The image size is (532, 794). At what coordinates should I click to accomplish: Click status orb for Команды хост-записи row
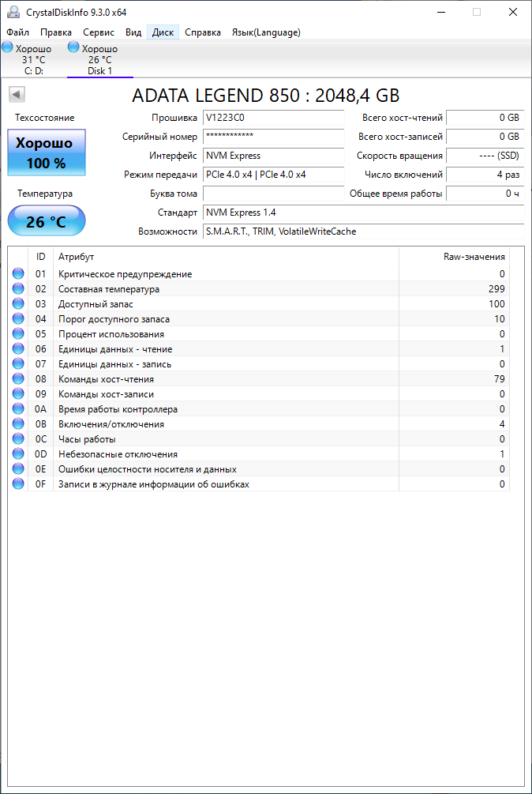[x=18, y=394]
